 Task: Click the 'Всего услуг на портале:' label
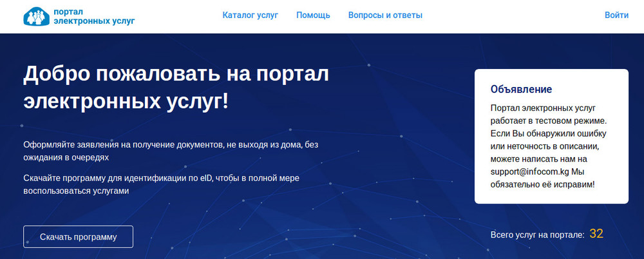coord(537,235)
